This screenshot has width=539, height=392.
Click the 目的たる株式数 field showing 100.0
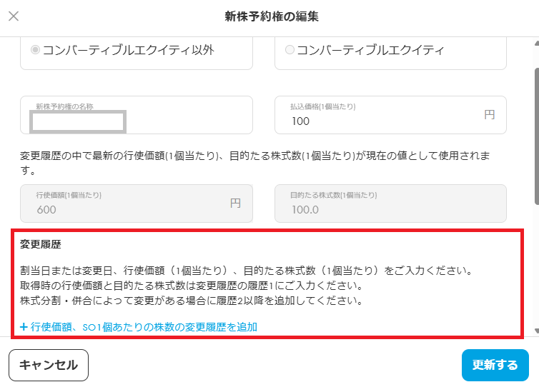click(390, 209)
